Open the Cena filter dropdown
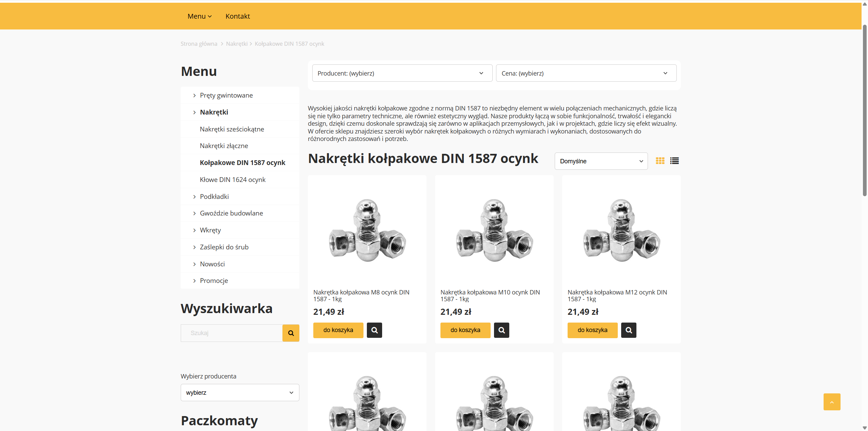This screenshot has height=431, width=868. click(x=586, y=73)
